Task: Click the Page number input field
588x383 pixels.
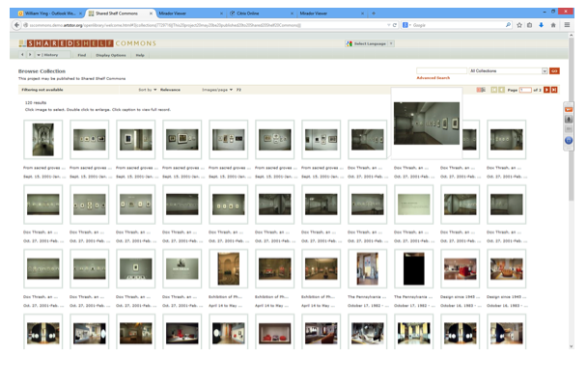Action: tap(525, 90)
